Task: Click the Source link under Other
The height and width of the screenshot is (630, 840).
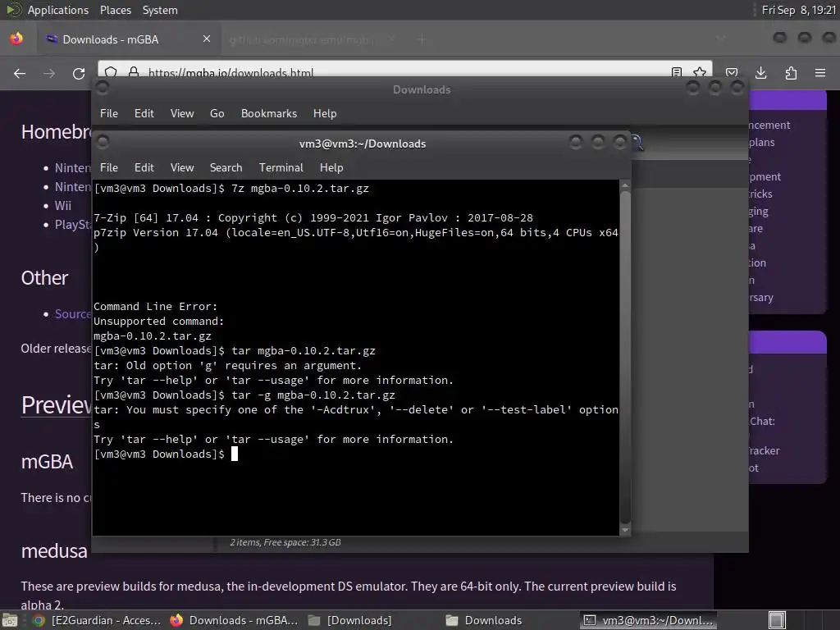Action: click(x=73, y=314)
